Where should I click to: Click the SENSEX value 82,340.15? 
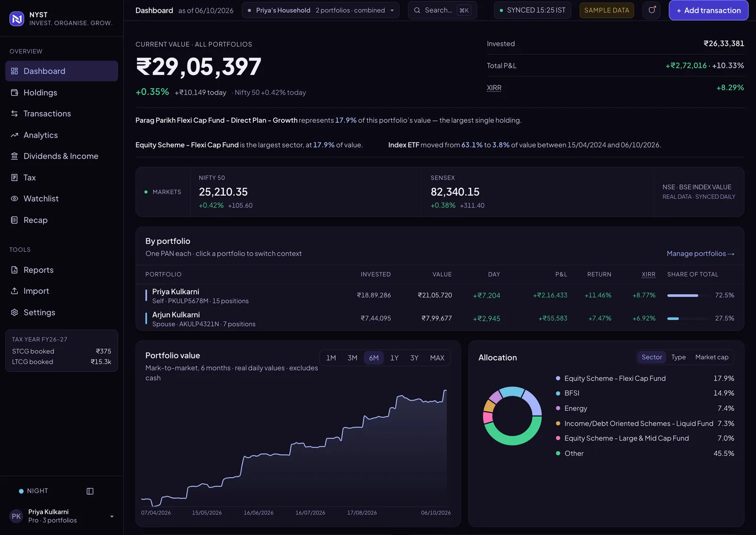pos(455,192)
